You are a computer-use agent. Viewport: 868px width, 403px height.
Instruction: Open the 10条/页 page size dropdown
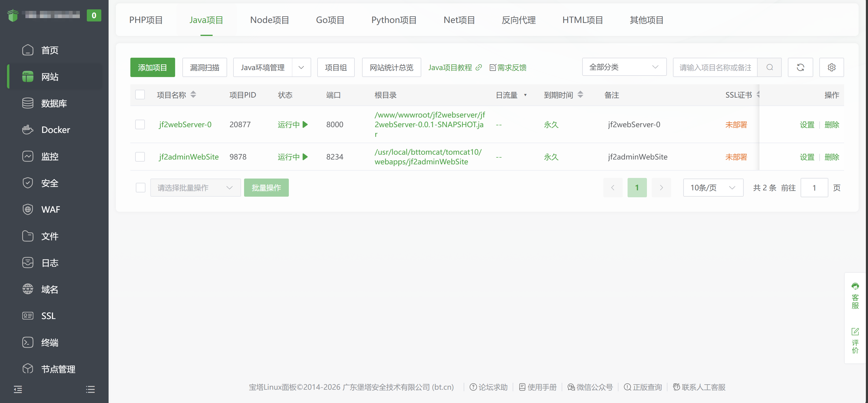(713, 188)
